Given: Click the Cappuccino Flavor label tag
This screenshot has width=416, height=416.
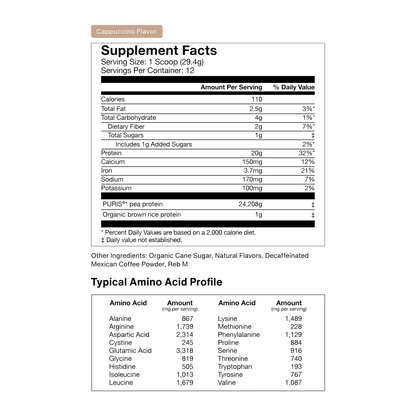Looking at the screenshot, I should click(x=127, y=31).
